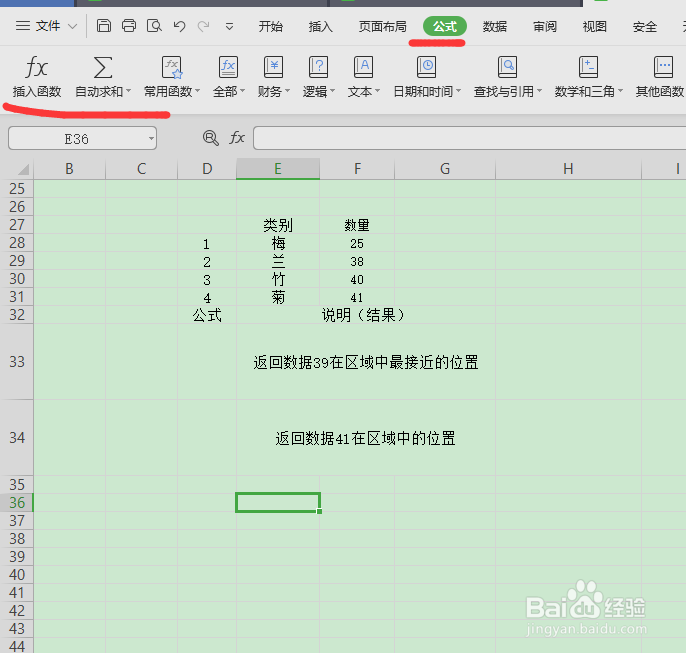Click the Print Preview icon
Screen dimensions: 686x653
[154, 26]
